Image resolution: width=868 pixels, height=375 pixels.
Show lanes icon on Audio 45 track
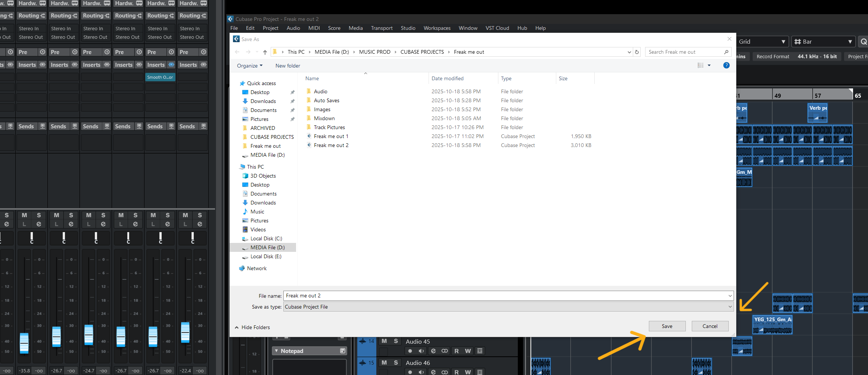point(480,351)
